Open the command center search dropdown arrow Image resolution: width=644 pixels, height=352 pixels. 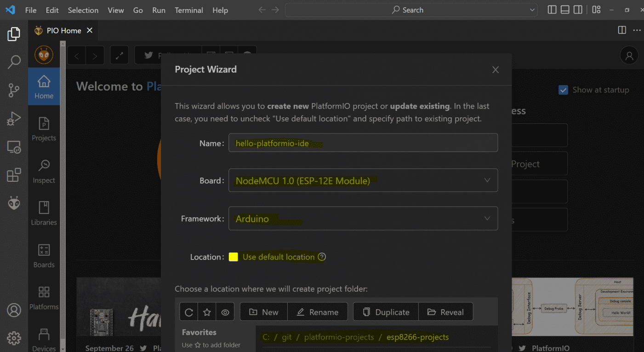click(x=532, y=10)
